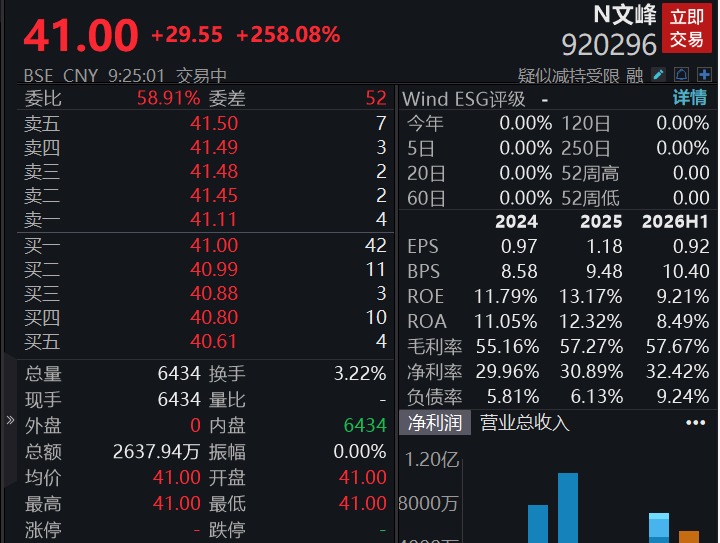The height and width of the screenshot is (543, 720).
Task: Click the 2024 column header
Action: [516, 222]
